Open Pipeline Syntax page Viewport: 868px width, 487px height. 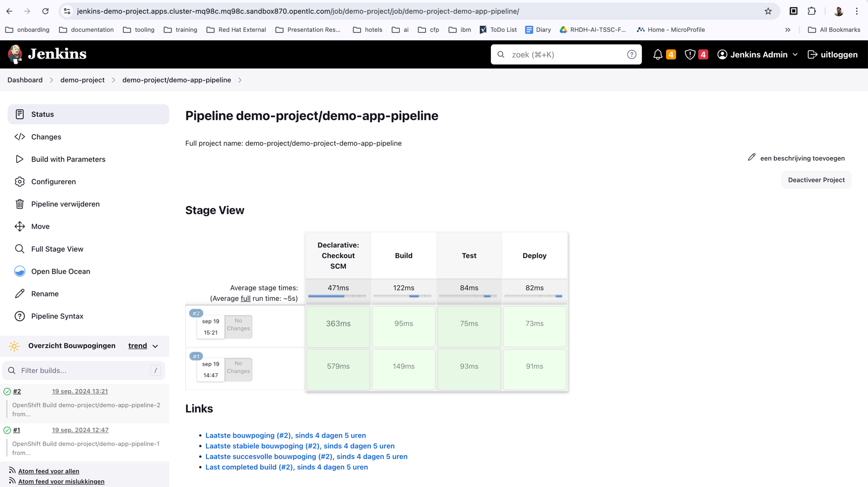pyautogui.click(x=88, y=316)
